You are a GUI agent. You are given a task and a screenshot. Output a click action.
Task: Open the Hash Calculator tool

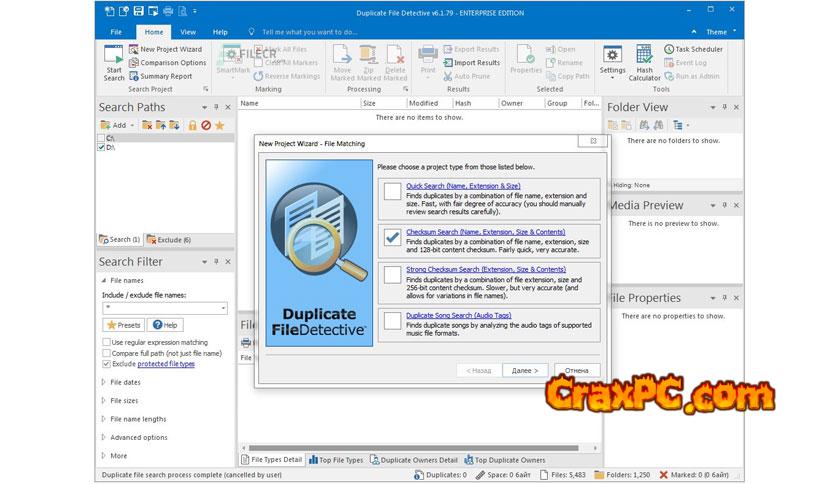pos(644,60)
